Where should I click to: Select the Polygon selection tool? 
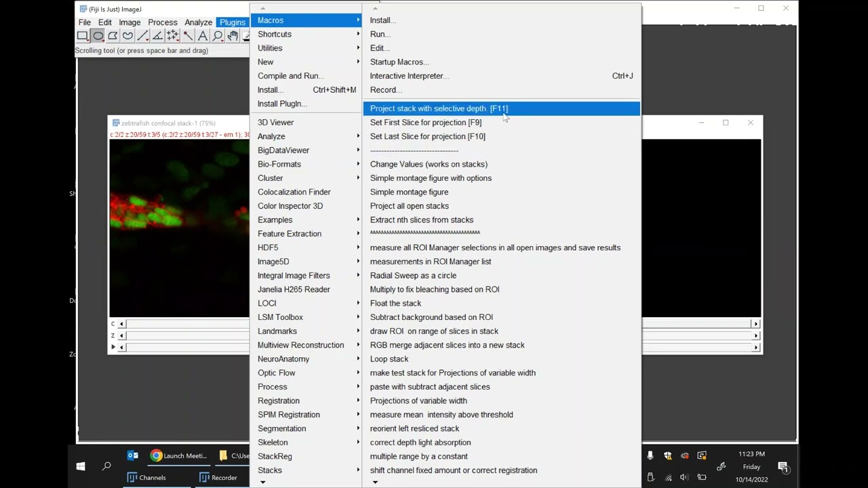[113, 36]
